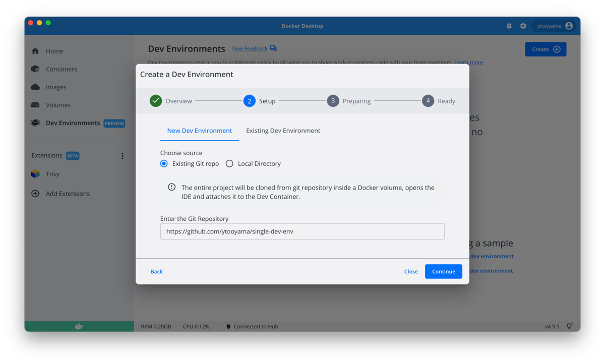
Task: Switch to New Dev Environment tab
Action: (200, 131)
